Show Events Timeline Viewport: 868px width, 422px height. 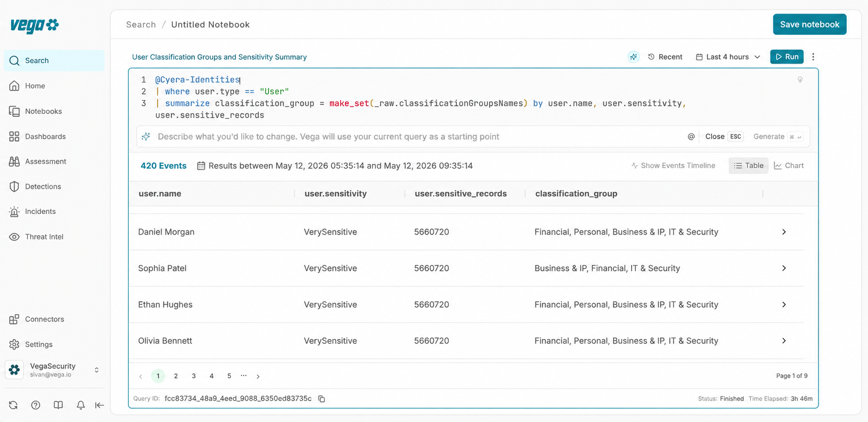click(x=673, y=166)
